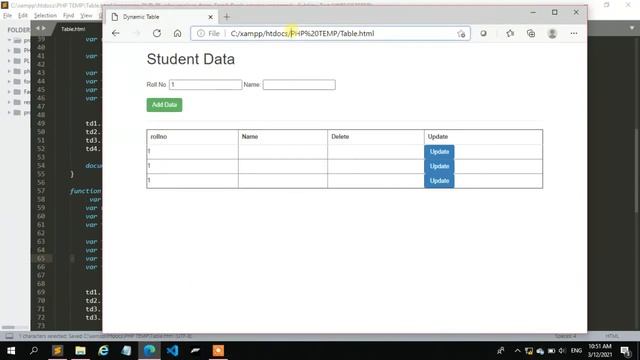Focus the Name input field
Screen dimensions: 640x360
point(299,84)
